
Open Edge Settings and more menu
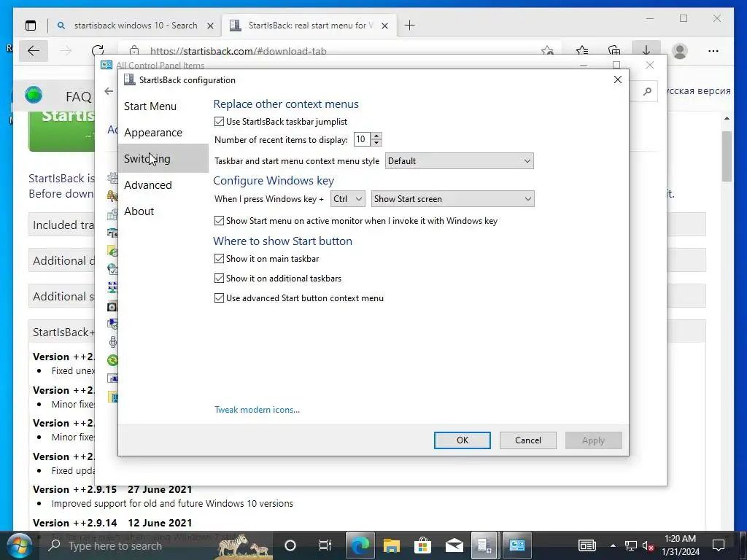[713, 50]
